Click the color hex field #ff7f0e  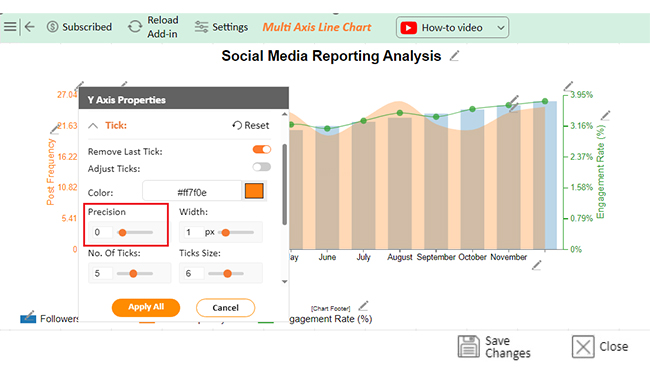coord(192,192)
